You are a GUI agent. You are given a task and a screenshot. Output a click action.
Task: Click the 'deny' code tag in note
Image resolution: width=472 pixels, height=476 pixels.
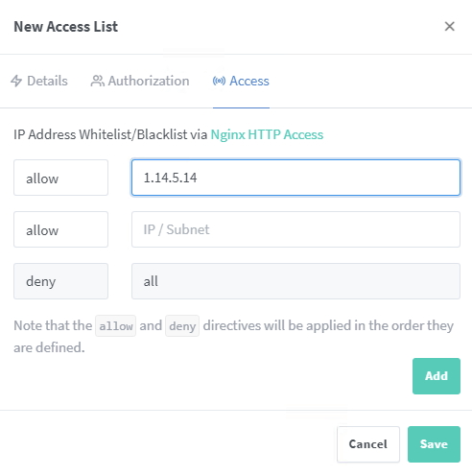(182, 326)
